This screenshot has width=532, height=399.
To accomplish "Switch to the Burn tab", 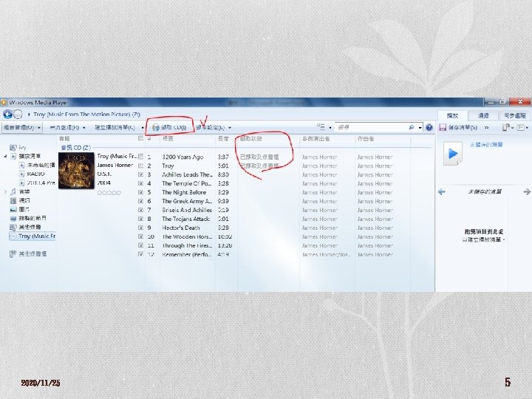I will click(x=483, y=116).
